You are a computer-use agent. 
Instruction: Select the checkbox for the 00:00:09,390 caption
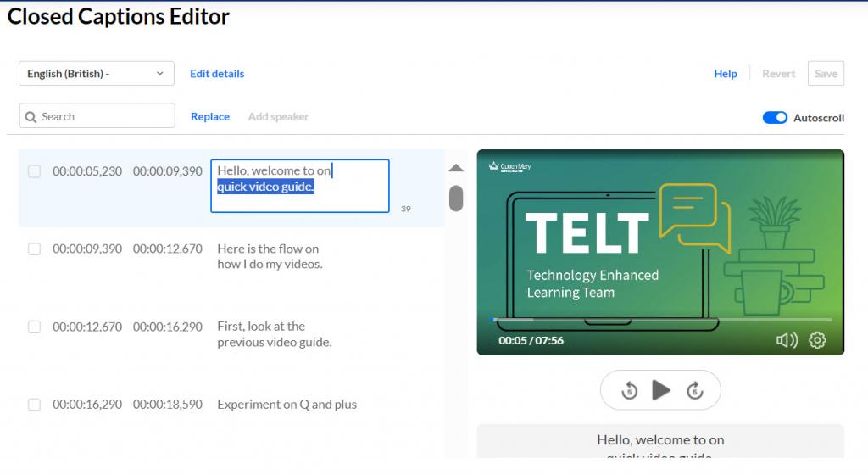(x=35, y=249)
